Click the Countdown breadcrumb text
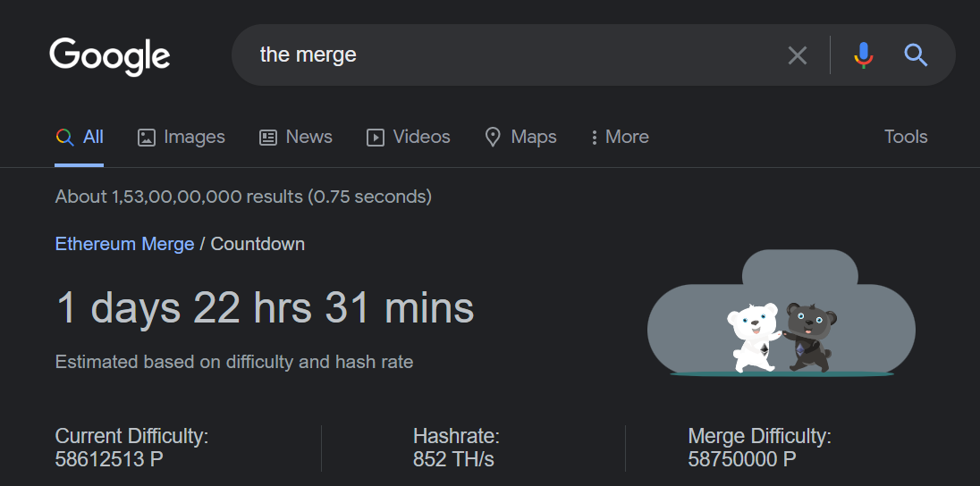This screenshot has width=980, height=486. click(x=258, y=244)
